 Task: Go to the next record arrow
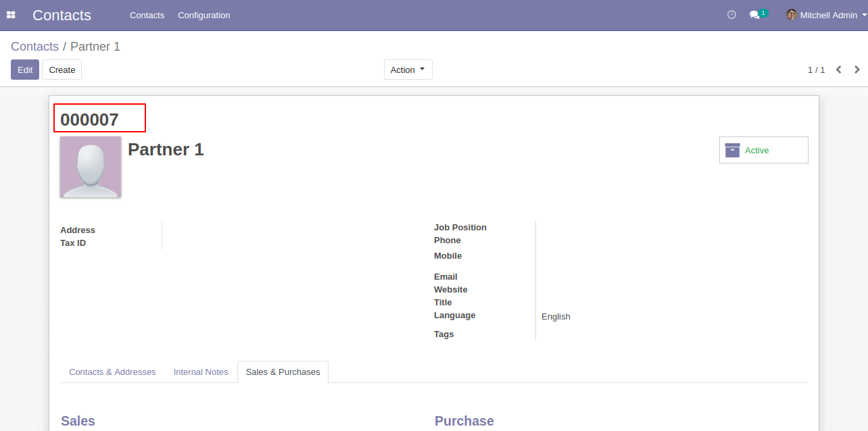click(857, 70)
